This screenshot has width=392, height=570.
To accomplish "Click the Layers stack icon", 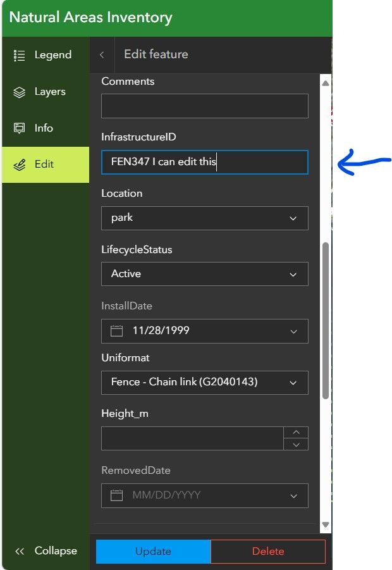I will tap(19, 92).
